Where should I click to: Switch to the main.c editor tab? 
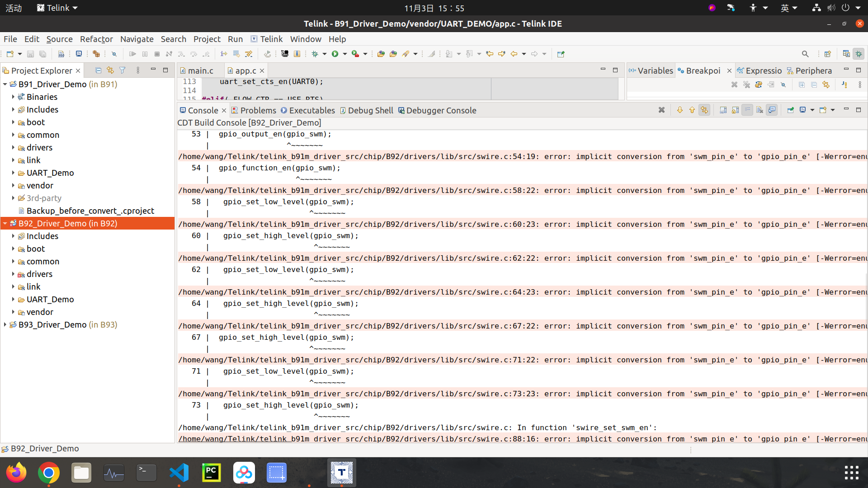tap(197, 70)
